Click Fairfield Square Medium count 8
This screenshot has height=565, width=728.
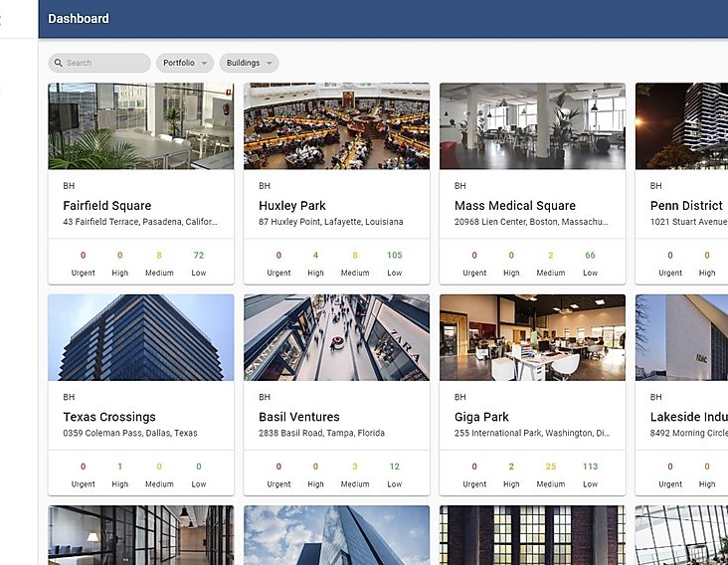coord(159,256)
